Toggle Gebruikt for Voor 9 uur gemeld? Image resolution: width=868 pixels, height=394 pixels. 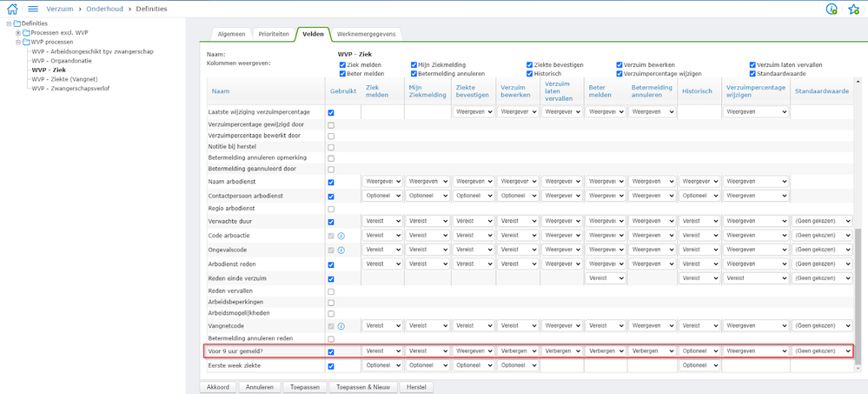[331, 352]
